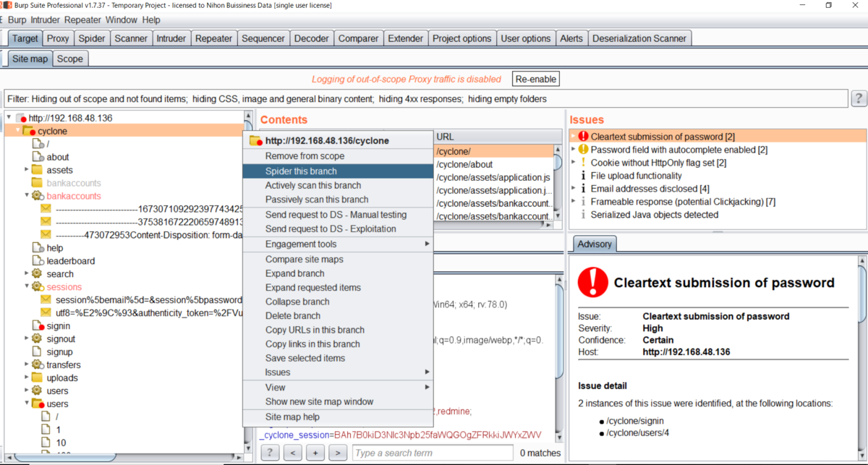Choose Copy URLs in this branch
The image size is (868, 465).
click(x=338, y=330)
